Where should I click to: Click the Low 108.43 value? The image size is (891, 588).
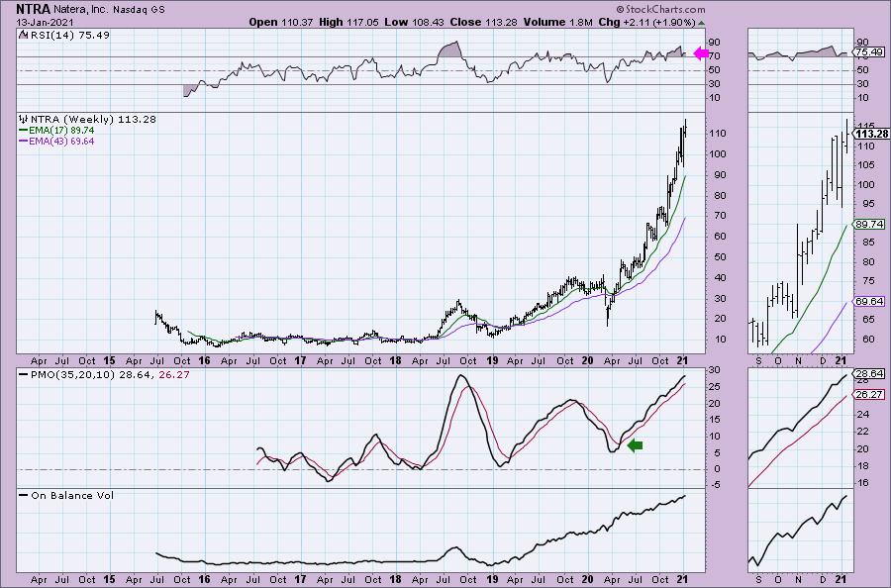point(414,22)
